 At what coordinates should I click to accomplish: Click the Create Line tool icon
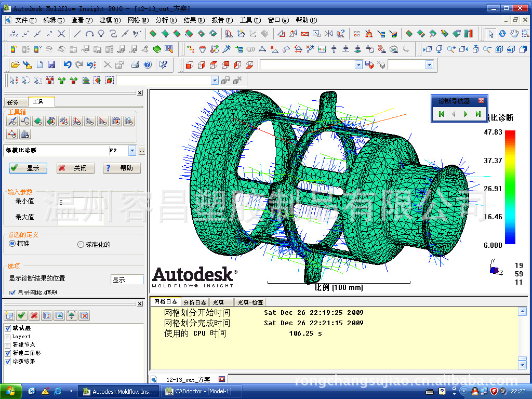(x=77, y=34)
